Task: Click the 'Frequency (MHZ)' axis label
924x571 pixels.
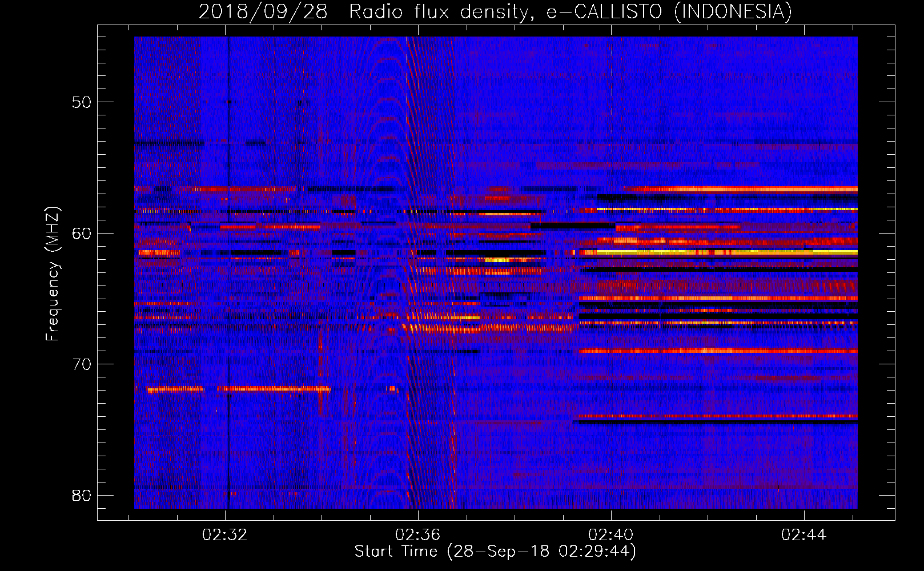Action: tap(53, 273)
